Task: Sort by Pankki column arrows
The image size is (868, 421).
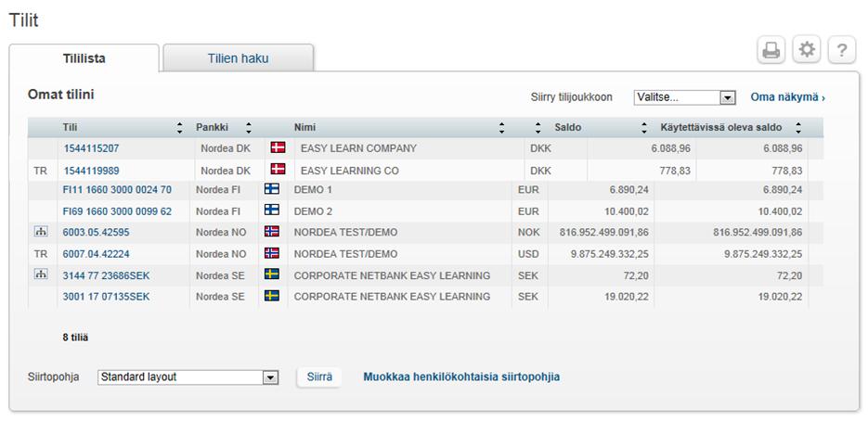Action: pos(249,128)
